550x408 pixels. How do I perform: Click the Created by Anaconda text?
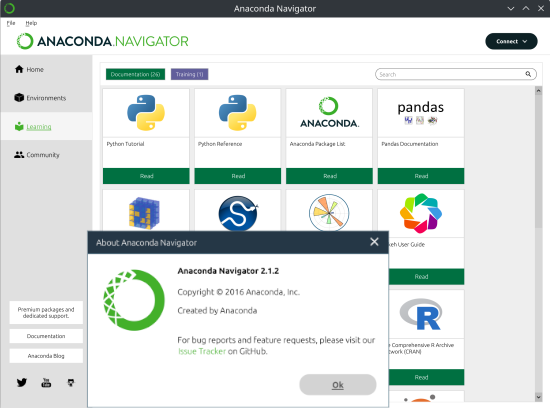(x=217, y=310)
